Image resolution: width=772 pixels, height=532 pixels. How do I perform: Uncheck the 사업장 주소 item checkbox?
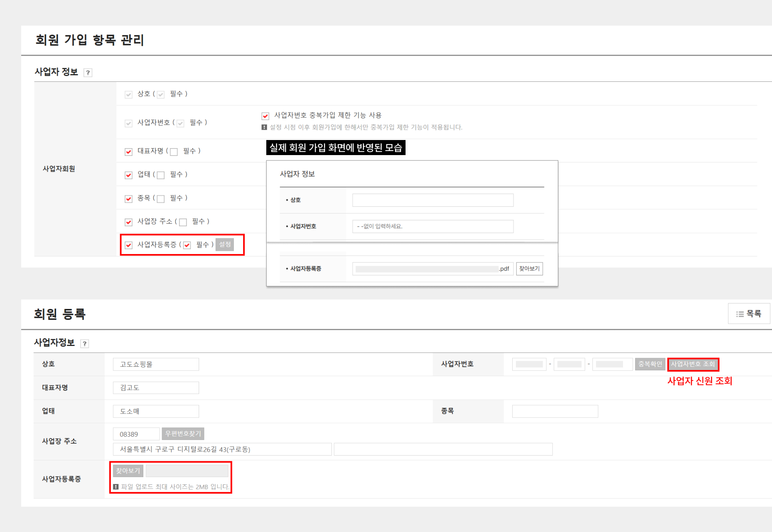(129, 222)
